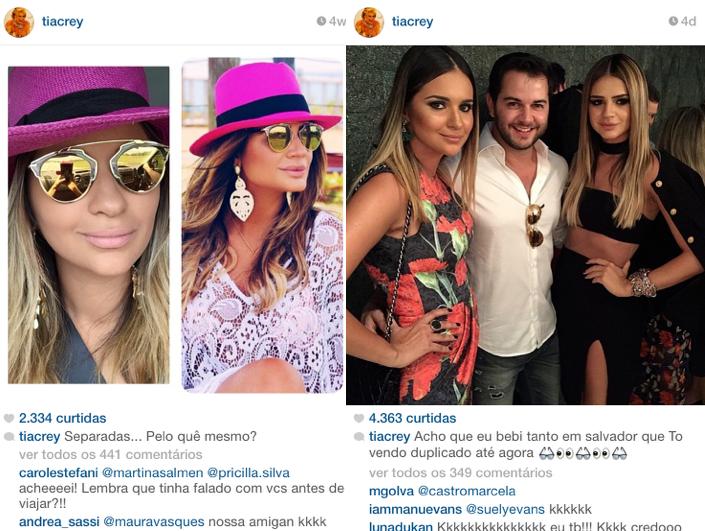Open the @pricilla.silva mention
705x531 pixels.
(x=248, y=473)
